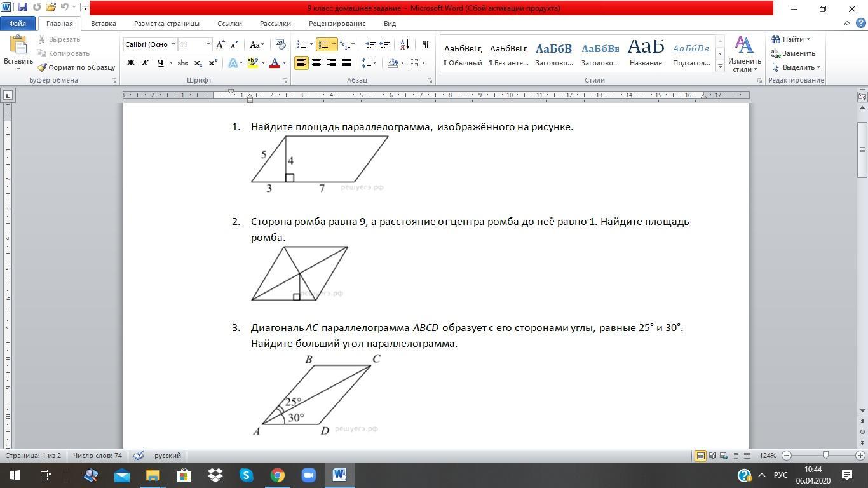868x488 pixels.
Task: Click Copy (Копировать) button
Action: tap(64, 53)
